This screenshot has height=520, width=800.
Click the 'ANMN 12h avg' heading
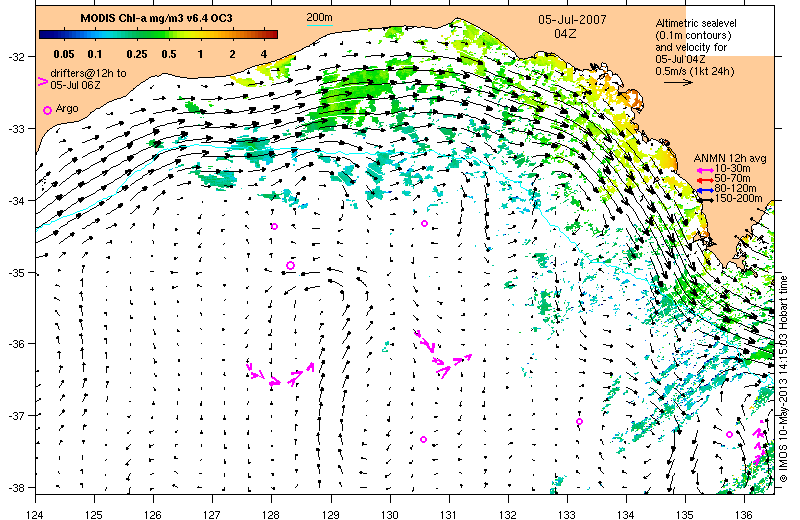[x=730, y=159]
